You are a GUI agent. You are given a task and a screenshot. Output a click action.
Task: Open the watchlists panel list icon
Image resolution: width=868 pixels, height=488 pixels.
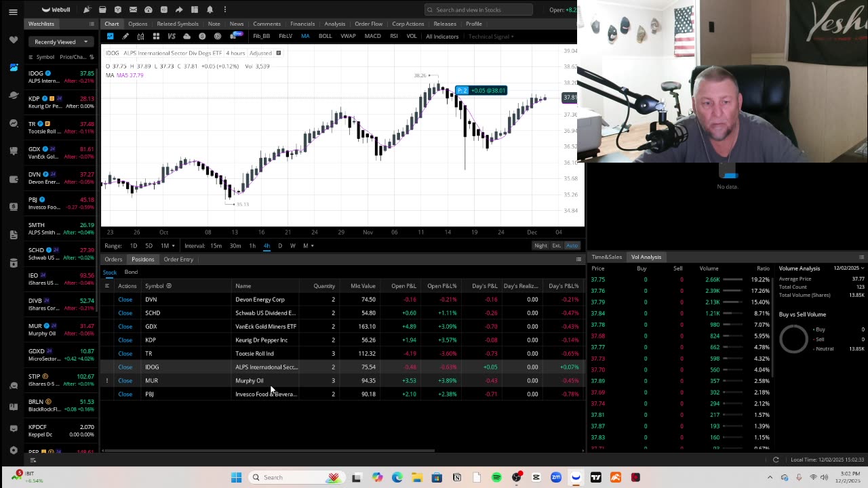(92, 24)
